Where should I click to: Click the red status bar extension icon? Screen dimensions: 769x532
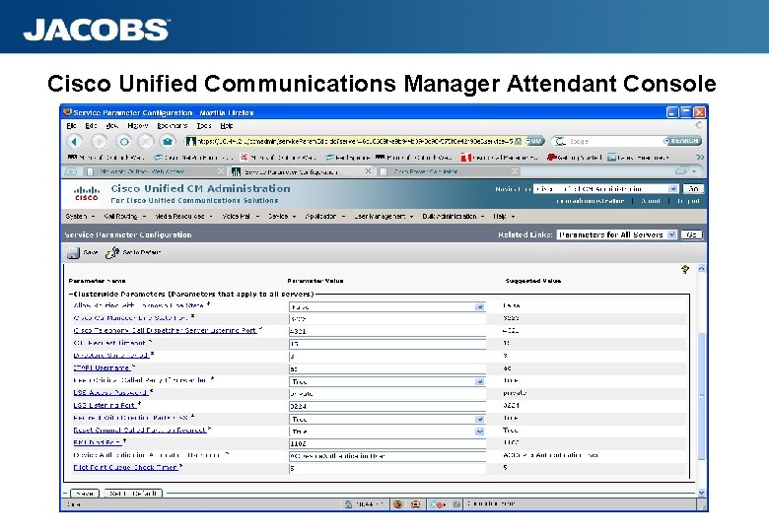(x=415, y=503)
